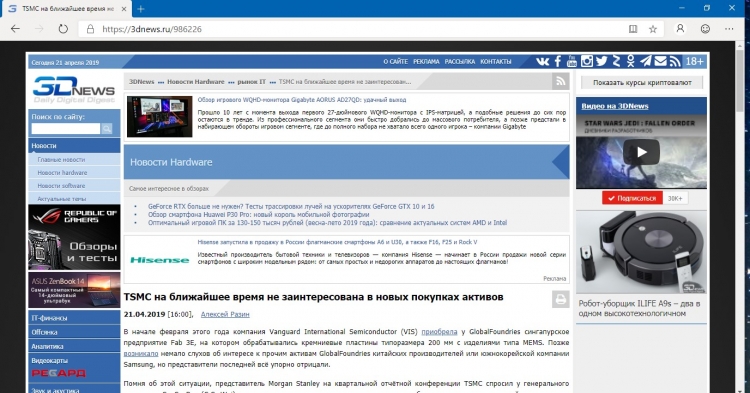Open the Republic of Gamers reviews banner
Screen dimensions: 750x393
coord(74,237)
